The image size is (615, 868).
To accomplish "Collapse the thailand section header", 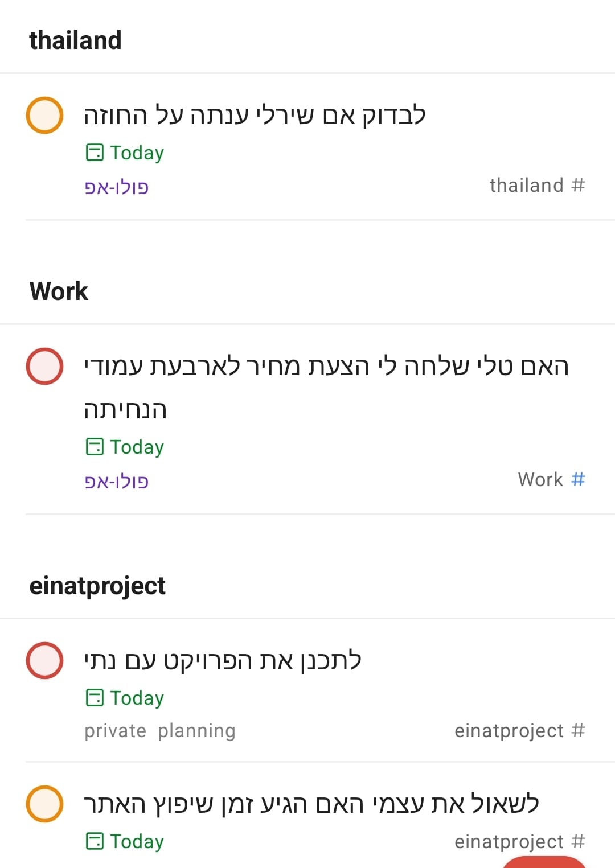I will [x=75, y=40].
